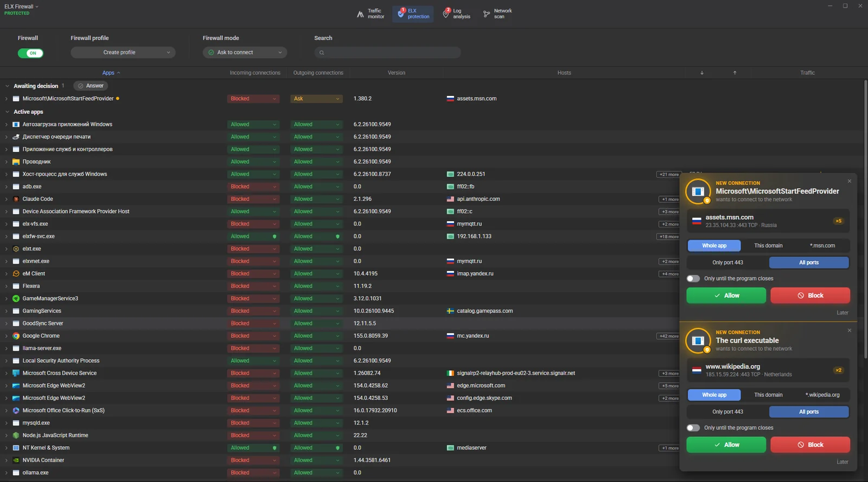The height and width of the screenshot is (482, 868).
Task: Click in the Search field
Action: tap(387, 53)
